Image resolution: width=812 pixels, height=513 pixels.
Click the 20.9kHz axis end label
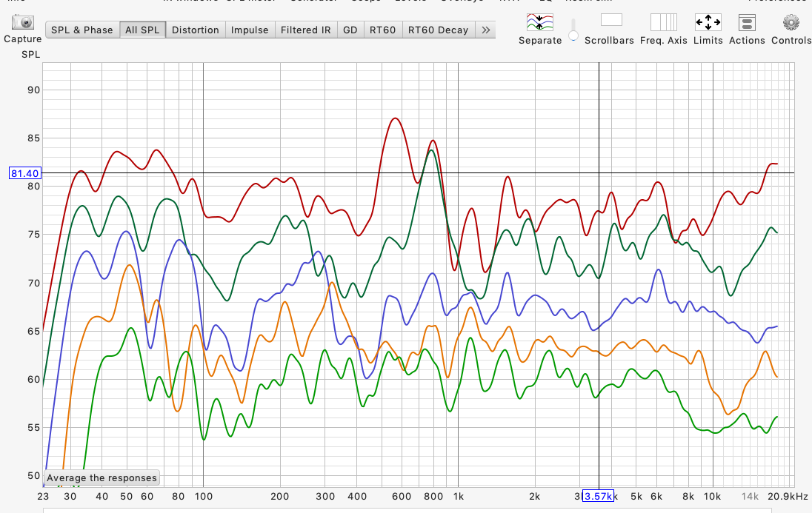point(787,497)
